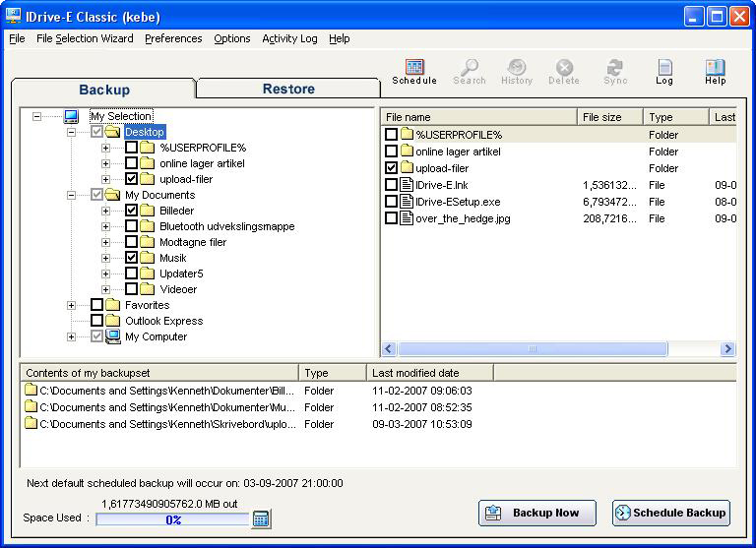Tick checkbox for over_the_hedge.jpg
This screenshot has height=548, width=756.
click(x=391, y=218)
